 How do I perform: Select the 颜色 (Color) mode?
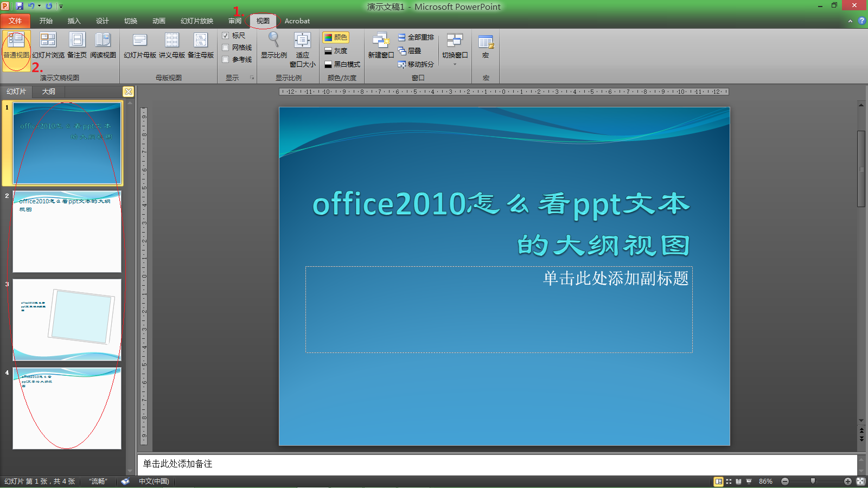click(336, 37)
